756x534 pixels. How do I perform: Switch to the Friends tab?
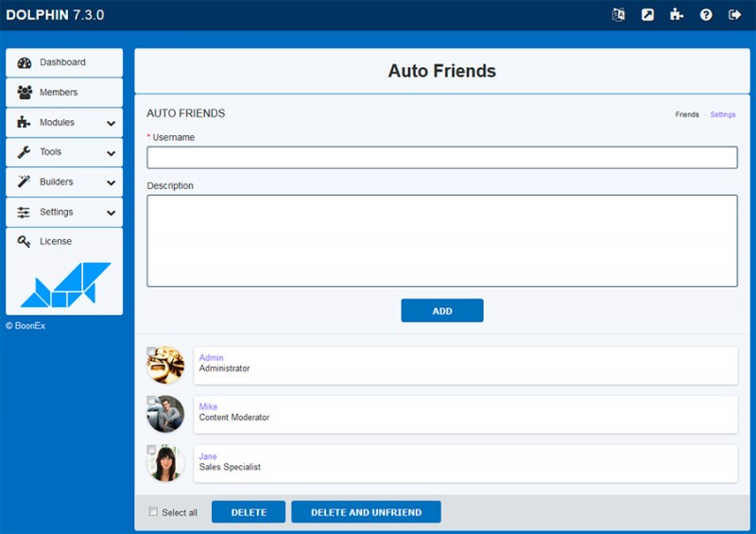coord(687,114)
